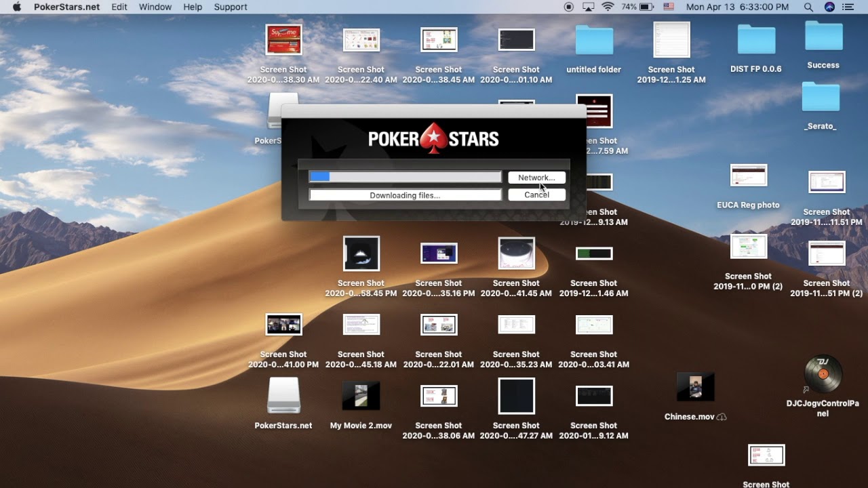This screenshot has height=488, width=868.
Task: Select Screen Shot 2020-0...22.40 AM thumbnail
Action: coord(361,40)
